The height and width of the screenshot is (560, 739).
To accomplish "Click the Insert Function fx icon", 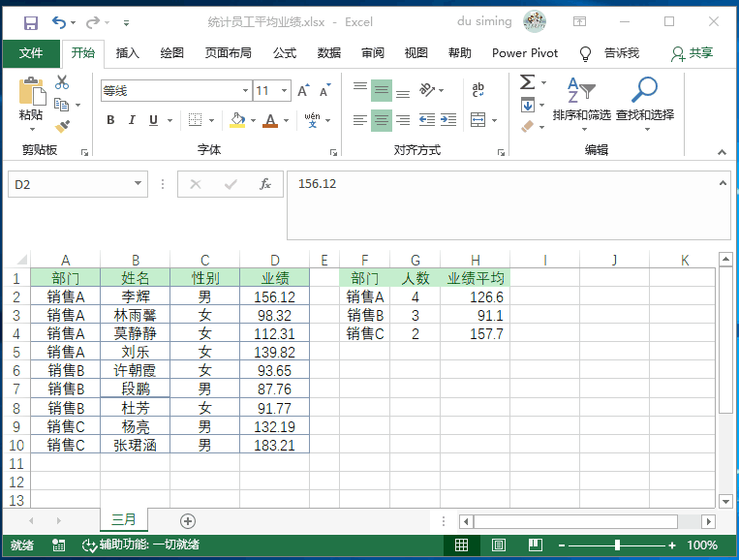I will point(264,184).
